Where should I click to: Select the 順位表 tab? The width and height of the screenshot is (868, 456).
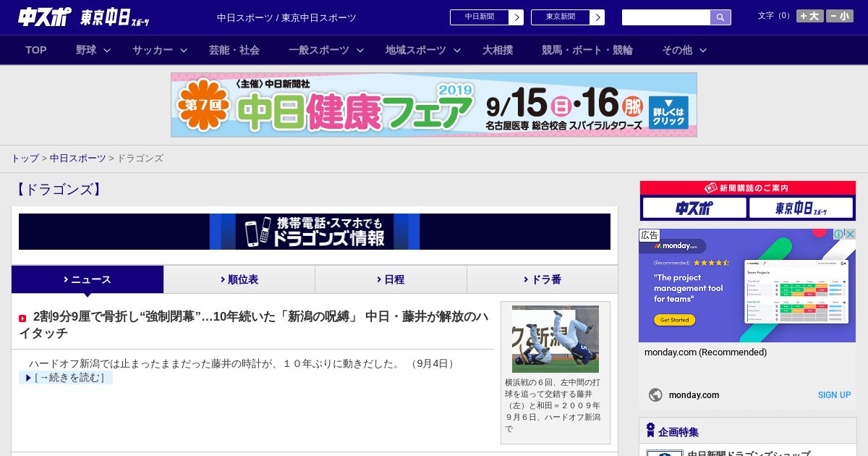[239, 279]
